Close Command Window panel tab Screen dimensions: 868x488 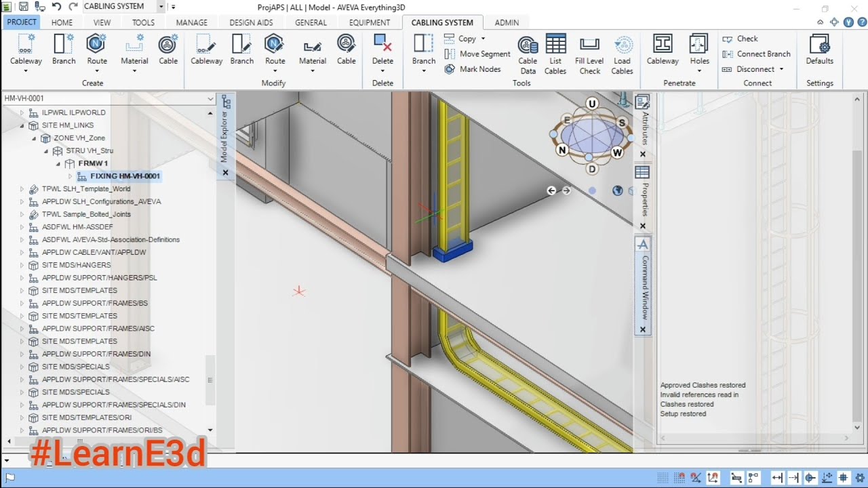pos(643,330)
